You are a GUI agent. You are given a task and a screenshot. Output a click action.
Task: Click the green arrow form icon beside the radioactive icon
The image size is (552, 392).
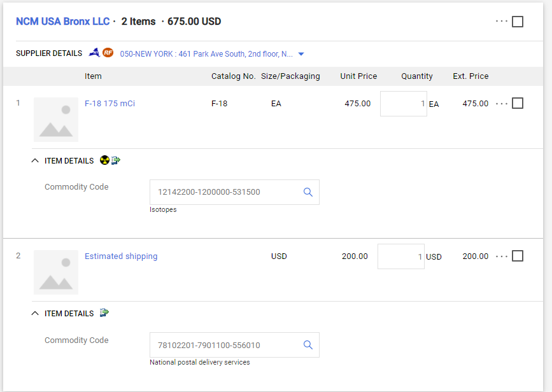116,161
